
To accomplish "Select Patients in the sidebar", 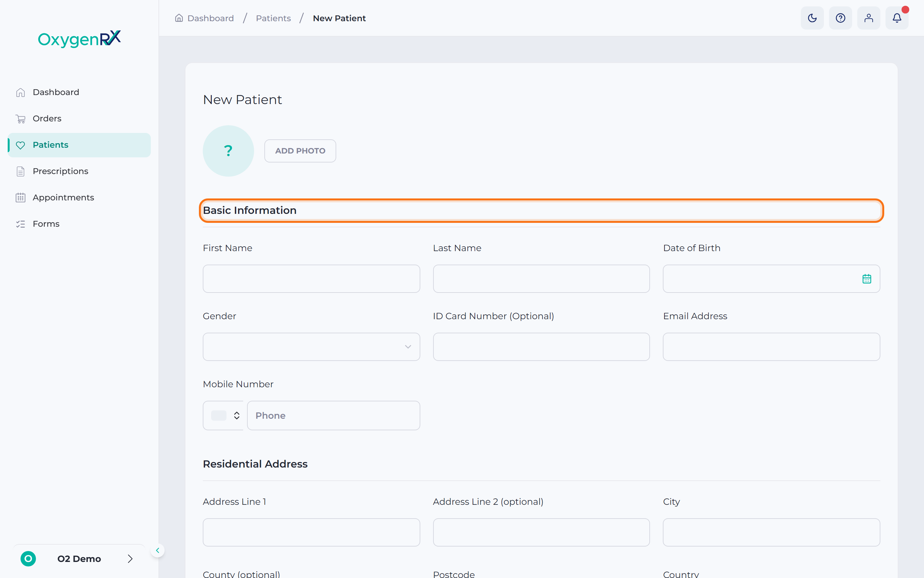I will (x=79, y=145).
